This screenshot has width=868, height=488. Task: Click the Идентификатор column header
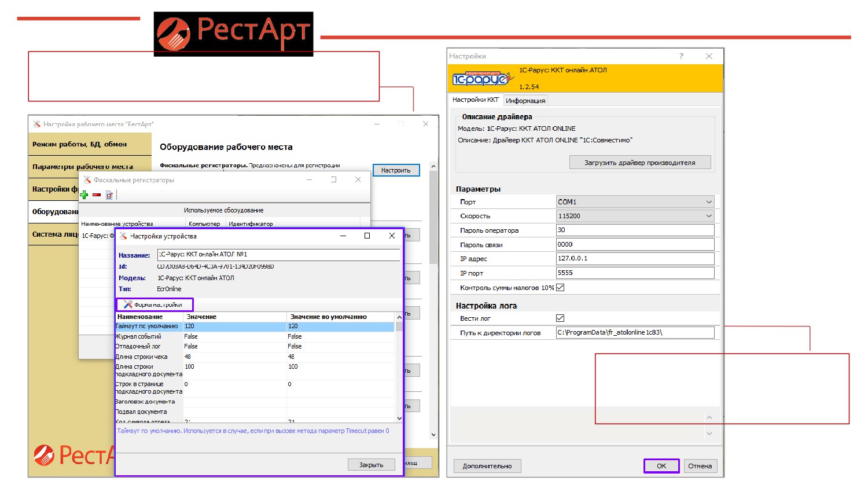click(293, 223)
